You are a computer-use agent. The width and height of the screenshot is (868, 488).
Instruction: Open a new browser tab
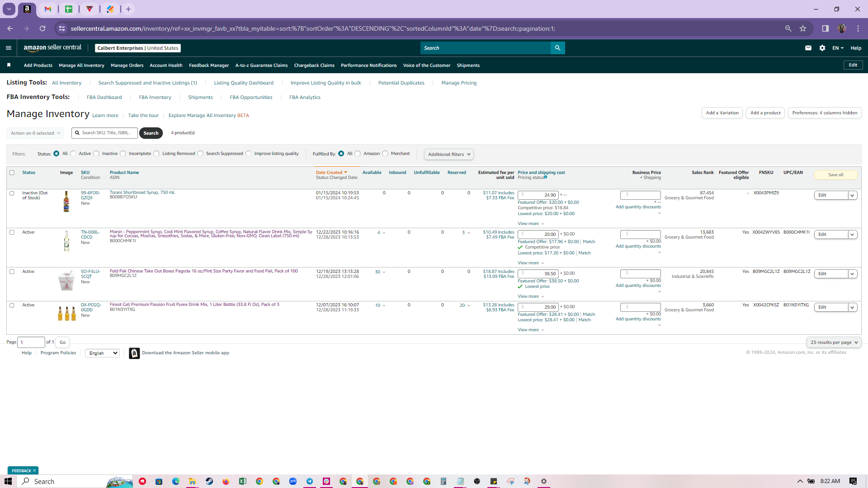[128, 9]
